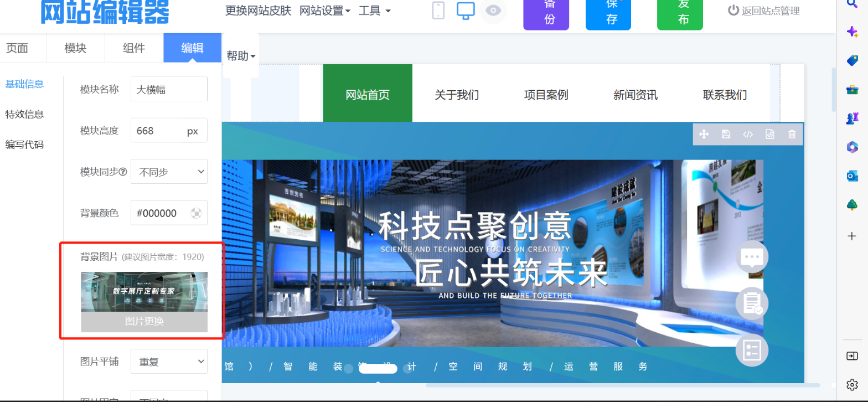Image resolution: width=868 pixels, height=402 pixels.
Task: Click the sidebar collapse panel icon
Action: coord(852,356)
